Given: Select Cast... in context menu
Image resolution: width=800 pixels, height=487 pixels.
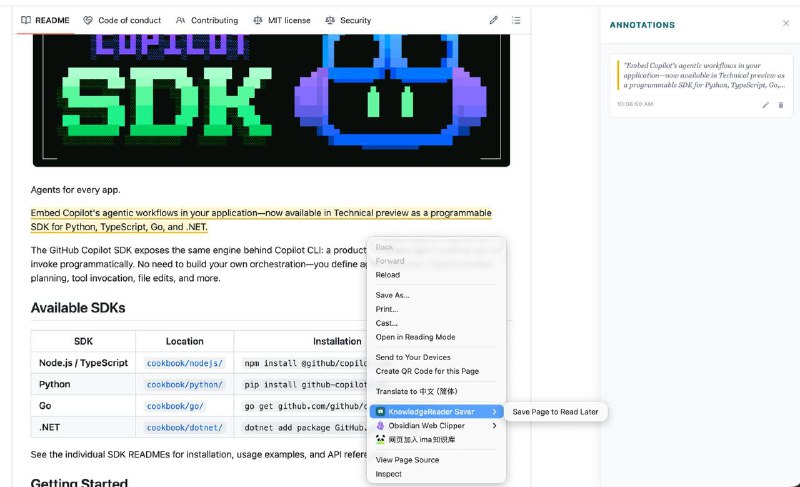Looking at the screenshot, I should [x=386, y=323].
